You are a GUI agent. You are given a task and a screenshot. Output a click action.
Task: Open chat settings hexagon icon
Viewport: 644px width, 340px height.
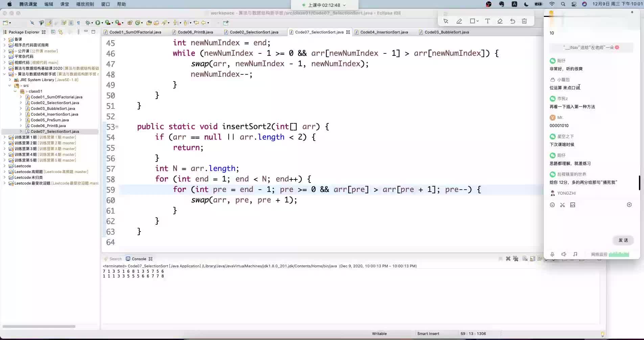click(x=629, y=205)
